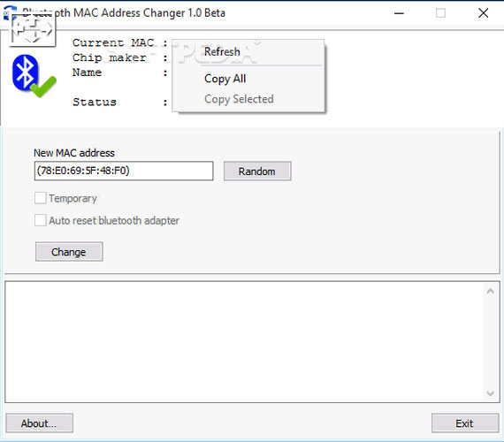Click the Chip maker label
504x442 pixels.
coord(110,57)
